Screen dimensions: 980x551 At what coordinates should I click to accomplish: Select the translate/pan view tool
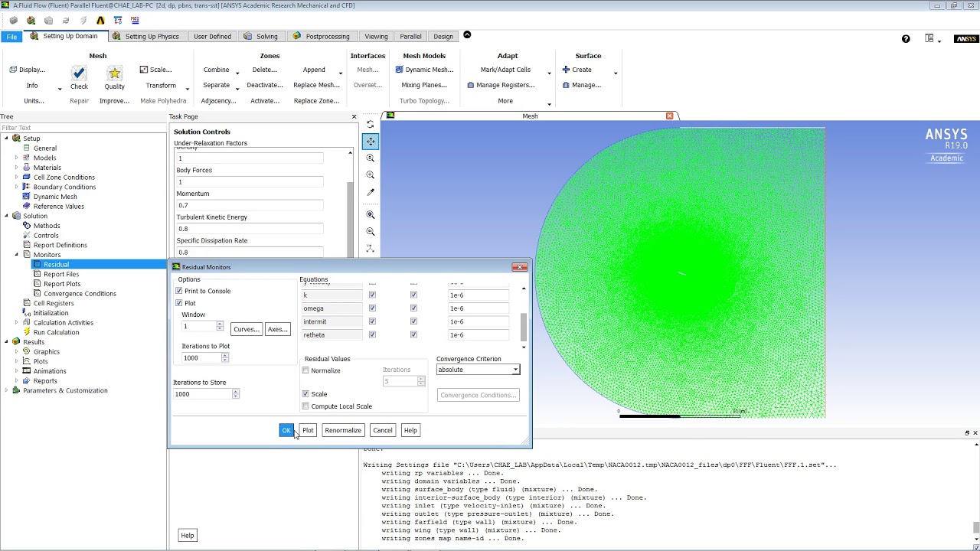pyautogui.click(x=371, y=141)
